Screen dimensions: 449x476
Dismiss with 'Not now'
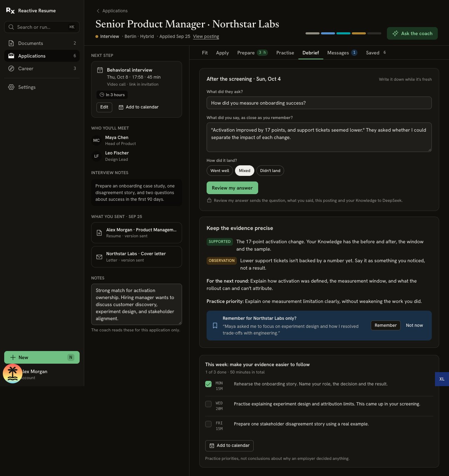click(414, 325)
